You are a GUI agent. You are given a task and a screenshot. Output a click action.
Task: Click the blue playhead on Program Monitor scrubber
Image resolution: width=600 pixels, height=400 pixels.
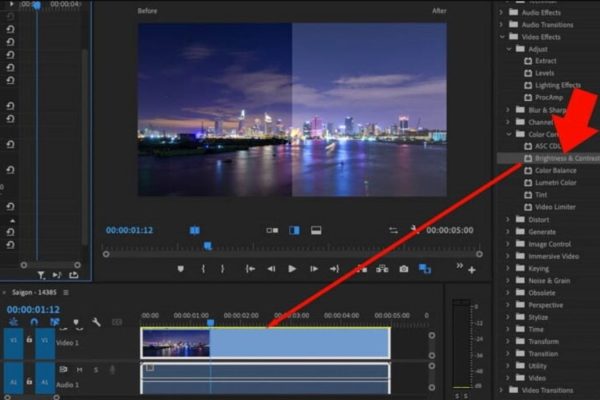(207, 246)
